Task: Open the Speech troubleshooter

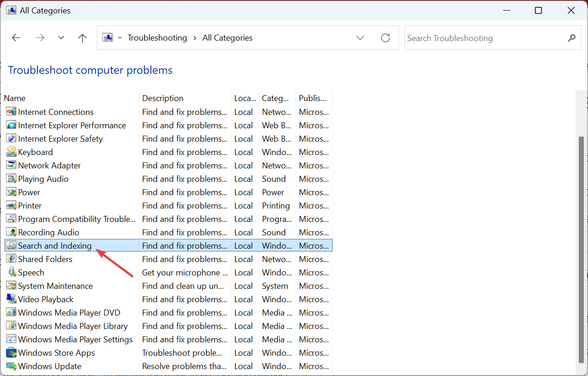Action: (x=31, y=272)
